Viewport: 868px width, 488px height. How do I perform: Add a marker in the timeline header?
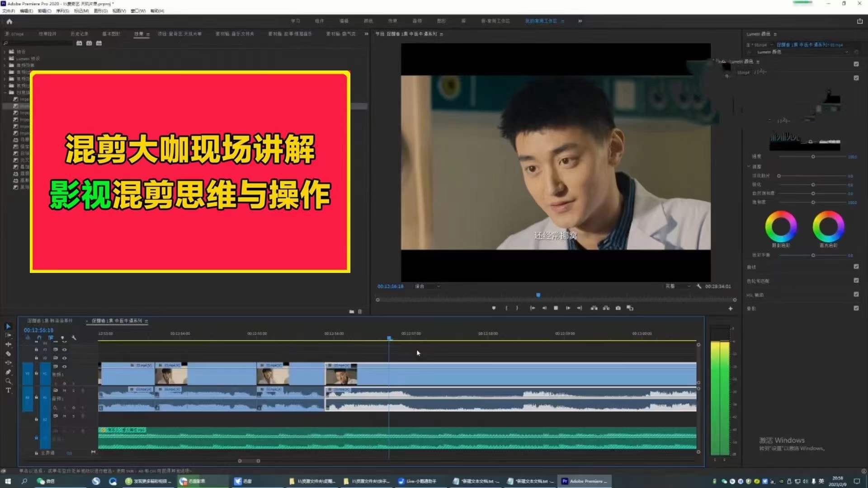click(x=62, y=338)
